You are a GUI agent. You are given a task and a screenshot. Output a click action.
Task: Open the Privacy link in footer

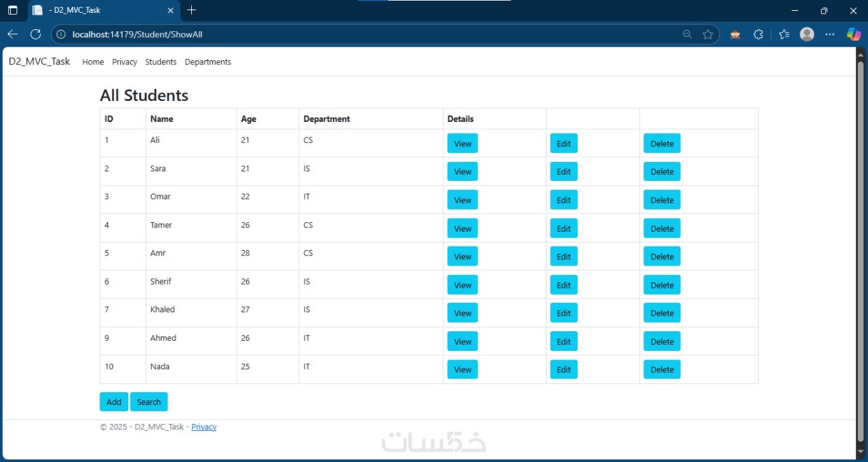204,427
